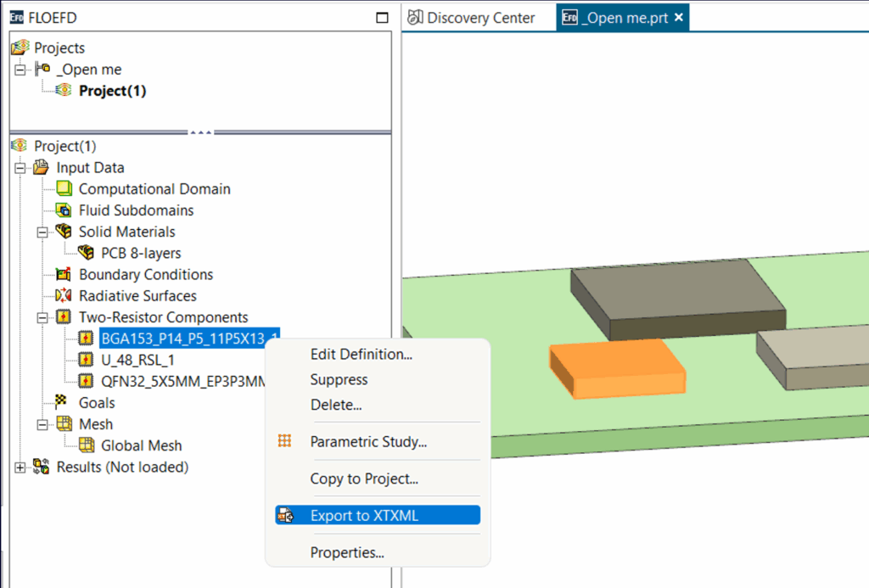Select the Project(1) item under _Open me
The width and height of the screenshot is (869, 588).
click(x=112, y=91)
